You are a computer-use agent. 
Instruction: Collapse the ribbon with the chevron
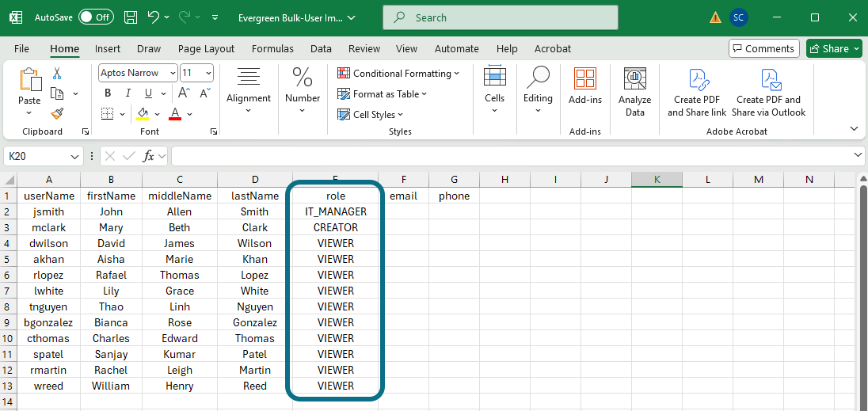[x=855, y=128]
